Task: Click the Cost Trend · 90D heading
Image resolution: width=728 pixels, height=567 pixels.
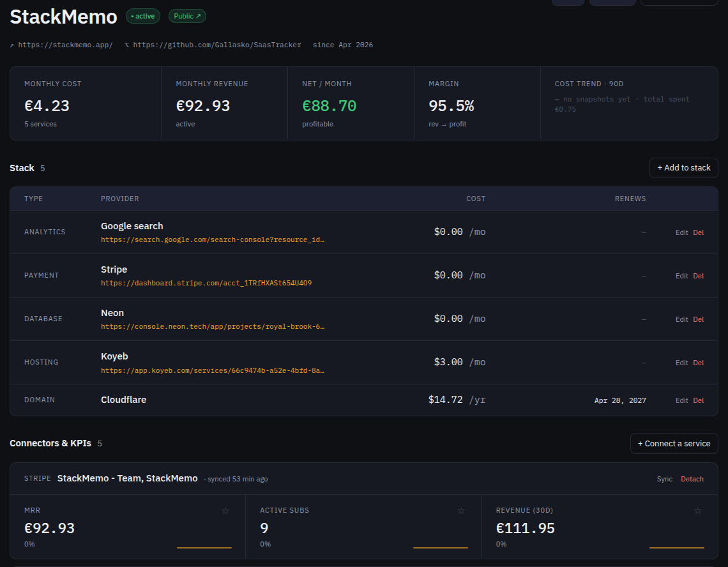Action: tap(589, 84)
